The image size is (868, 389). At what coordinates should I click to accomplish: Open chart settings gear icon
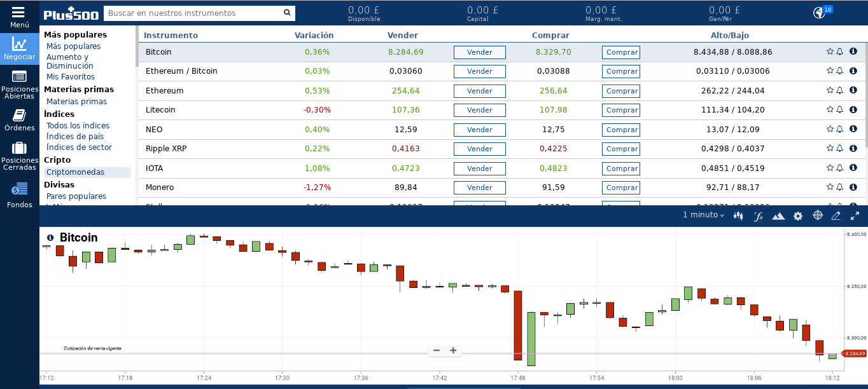click(x=798, y=216)
